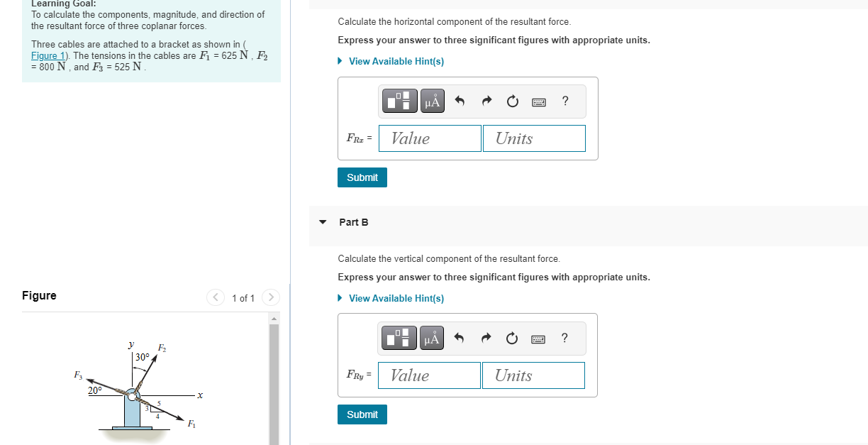This screenshot has height=445, width=868.
Task: Submit the Part B answer
Action: [x=362, y=414]
